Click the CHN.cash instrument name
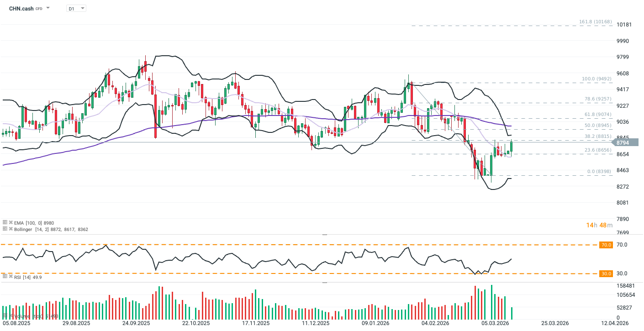644x331 pixels. click(21, 8)
